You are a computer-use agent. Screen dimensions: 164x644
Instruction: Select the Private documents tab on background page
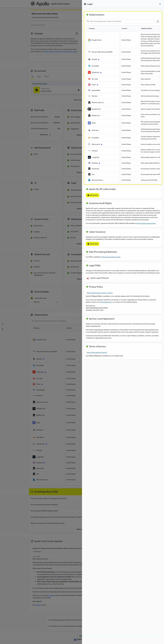47,77
